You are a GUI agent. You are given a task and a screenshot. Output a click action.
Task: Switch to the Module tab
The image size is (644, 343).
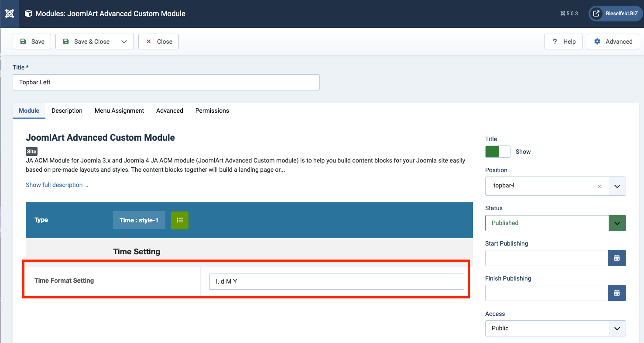(29, 111)
